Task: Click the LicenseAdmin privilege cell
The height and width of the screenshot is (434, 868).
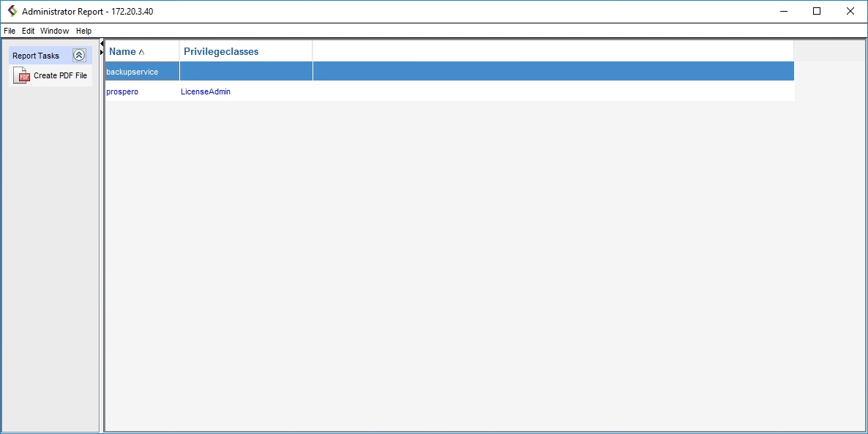Action: pos(206,91)
